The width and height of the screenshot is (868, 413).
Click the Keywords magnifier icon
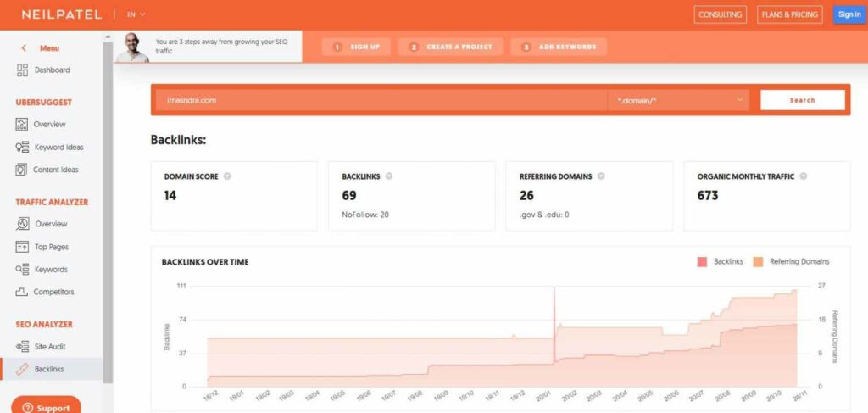point(22,270)
